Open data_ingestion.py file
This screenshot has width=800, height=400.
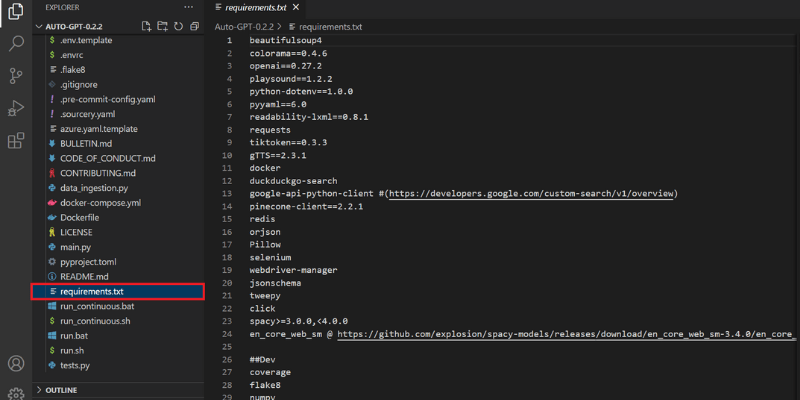click(x=94, y=188)
